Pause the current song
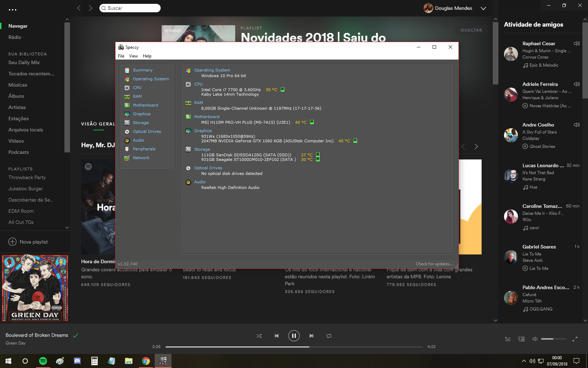 pos(294,336)
